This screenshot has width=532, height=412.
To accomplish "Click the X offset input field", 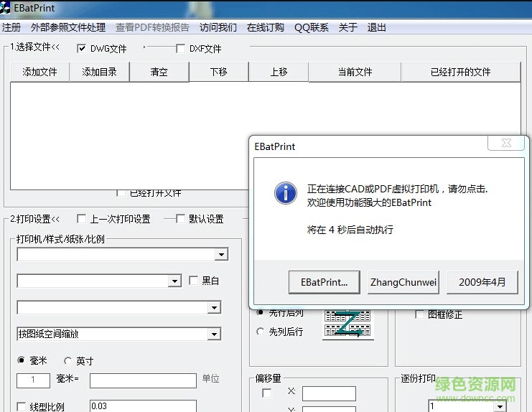I will coord(329,393).
